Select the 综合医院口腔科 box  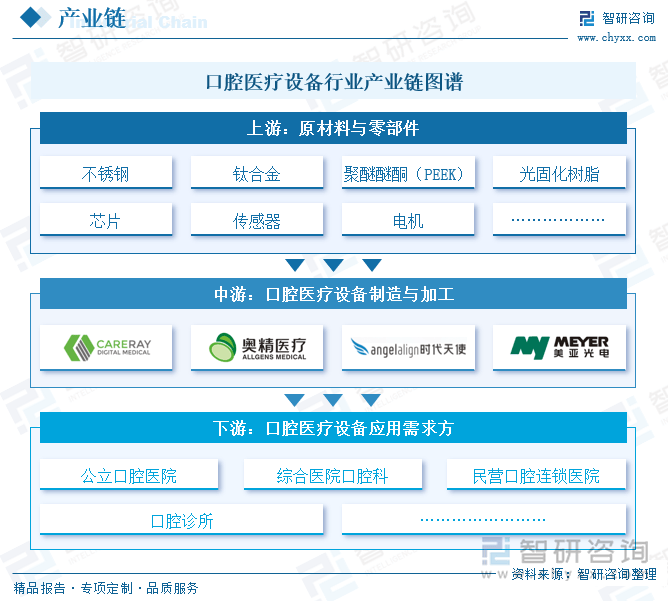pyautogui.click(x=333, y=474)
